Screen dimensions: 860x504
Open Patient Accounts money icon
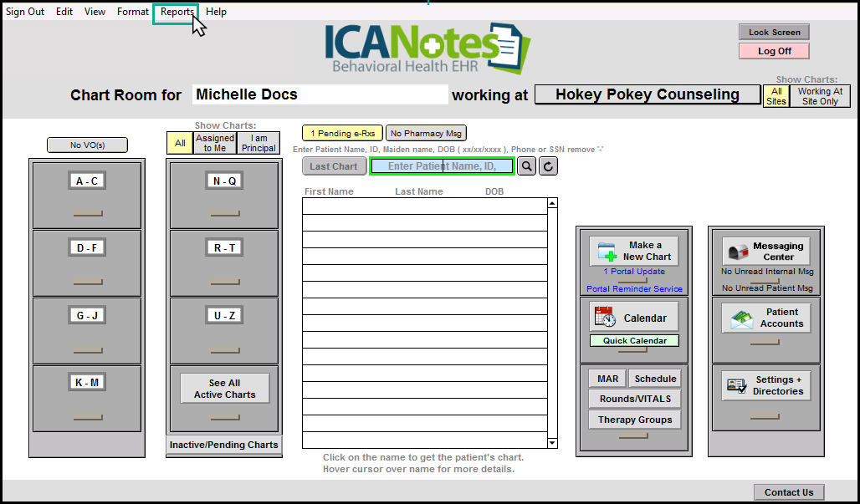tap(766, 318)
